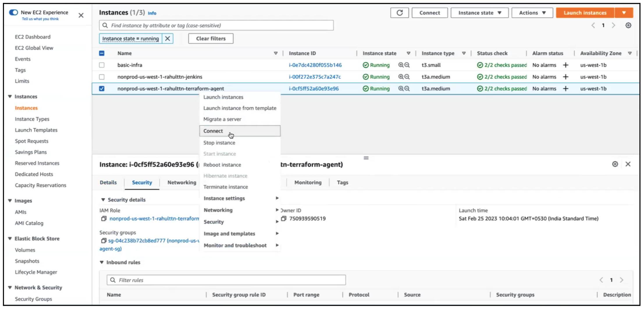Open the Info link beside Instances

(x=152, y=13)
